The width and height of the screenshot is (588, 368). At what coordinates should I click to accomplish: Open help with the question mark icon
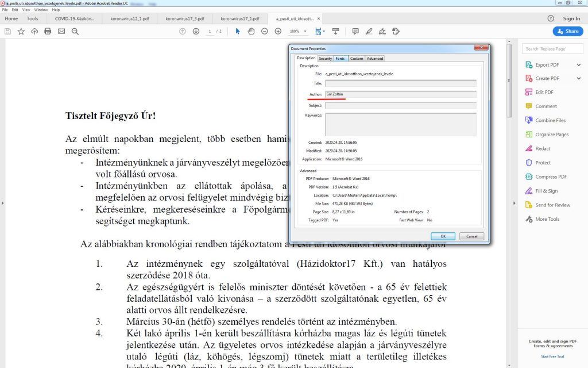point(551,18)
